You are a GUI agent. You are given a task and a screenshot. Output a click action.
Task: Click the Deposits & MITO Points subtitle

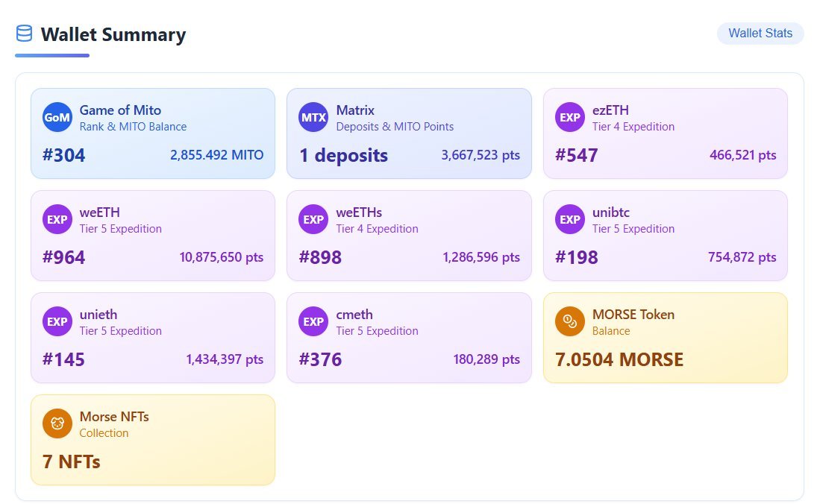(x=395, y=127)
